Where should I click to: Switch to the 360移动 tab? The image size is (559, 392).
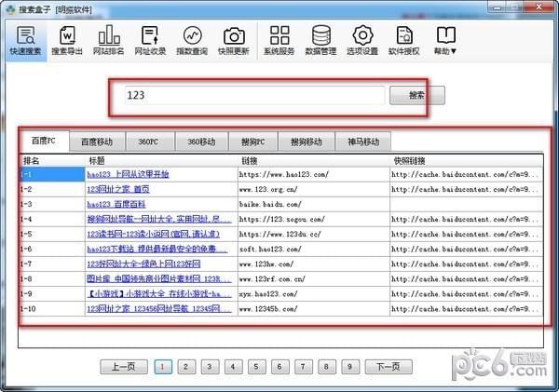[201, 142]
